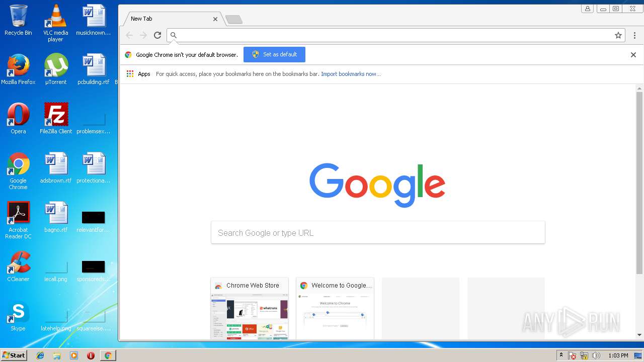
Task: Select the Skype desktop icon
Action: (18, 316)
